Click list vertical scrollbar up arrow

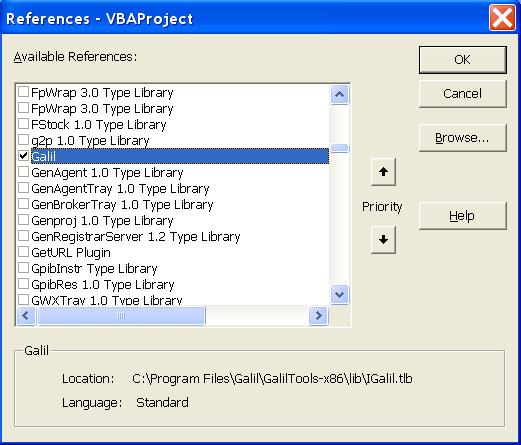click(340, 94)
